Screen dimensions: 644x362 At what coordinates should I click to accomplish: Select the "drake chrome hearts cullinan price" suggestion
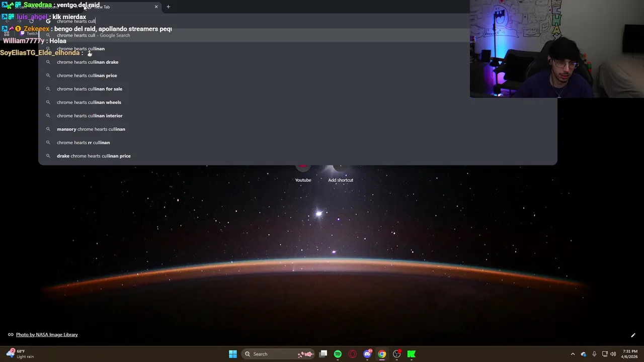point(298,156)
